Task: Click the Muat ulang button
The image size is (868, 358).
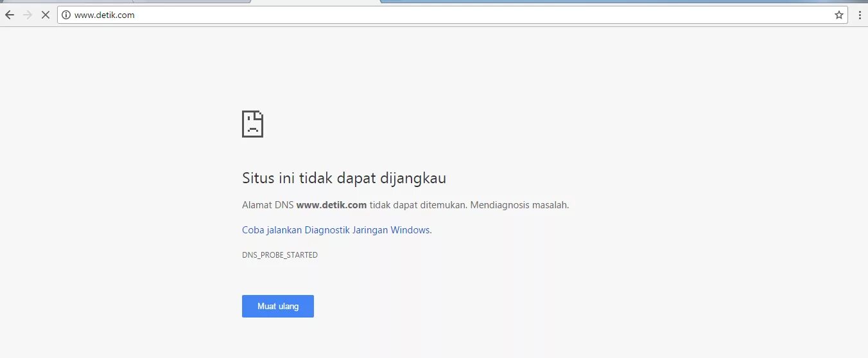Action: tap(278, 306)
